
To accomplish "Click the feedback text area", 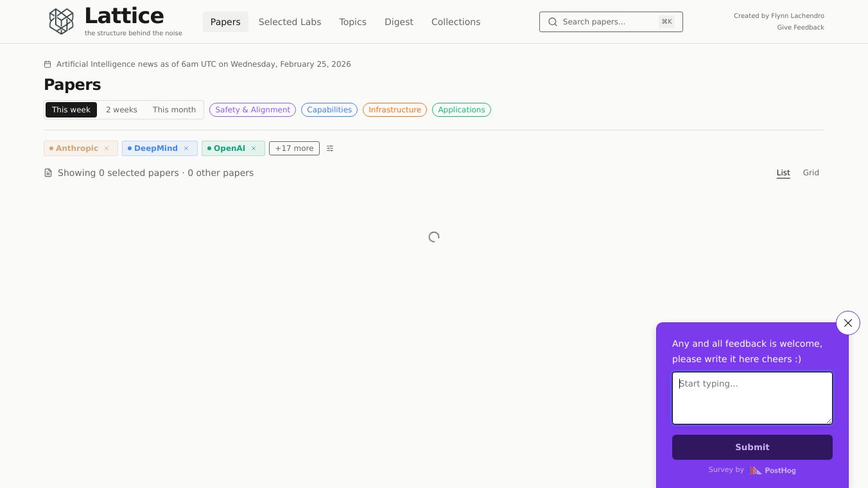I will click(752, 398).
